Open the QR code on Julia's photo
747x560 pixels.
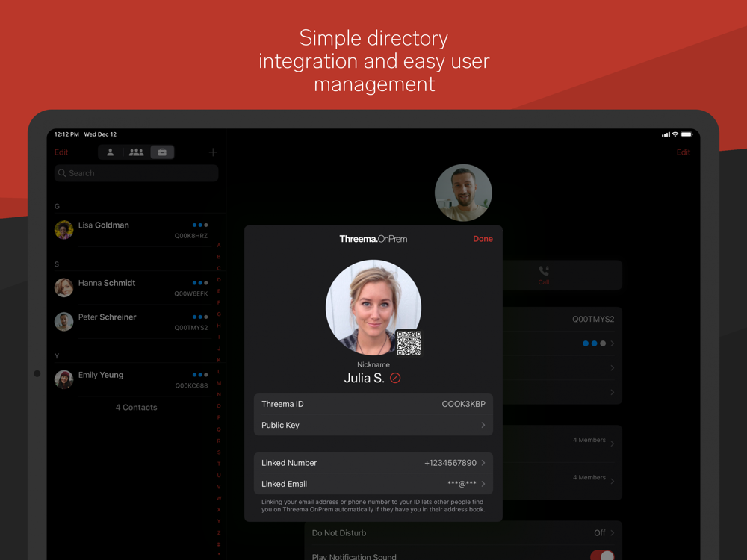coord(409,343)
